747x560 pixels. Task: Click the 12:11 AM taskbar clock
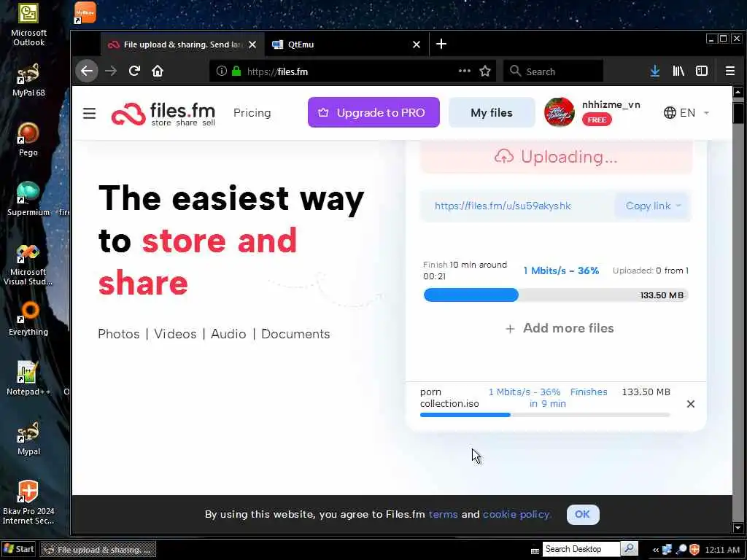coord(722,550)
